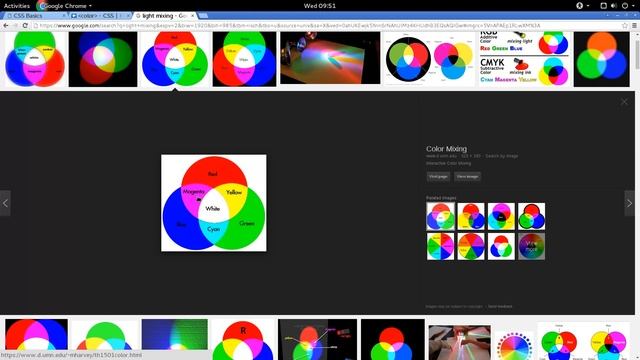Screen dimensions: 640x360
Task: Click the large Color Mixing preview image
Action: 214,203
